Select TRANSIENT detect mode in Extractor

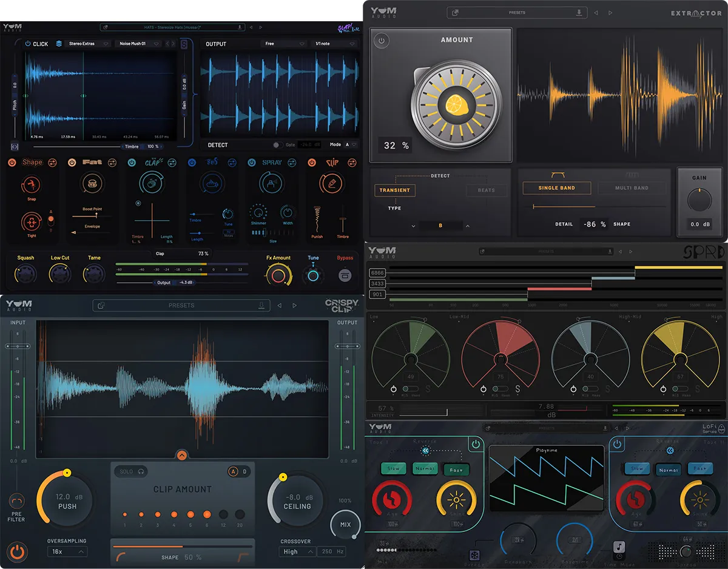pyautogui.click(x=395, y=190)
